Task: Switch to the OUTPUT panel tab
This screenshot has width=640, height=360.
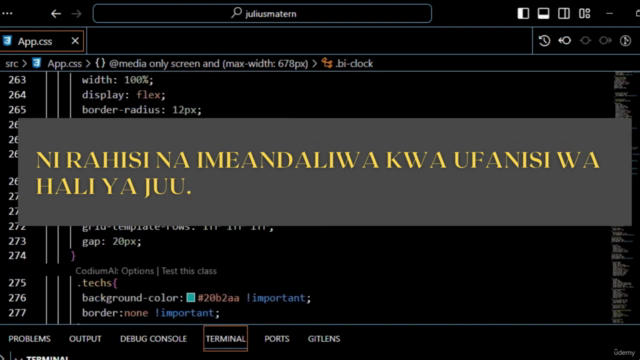Action: [x=85, y=339]
